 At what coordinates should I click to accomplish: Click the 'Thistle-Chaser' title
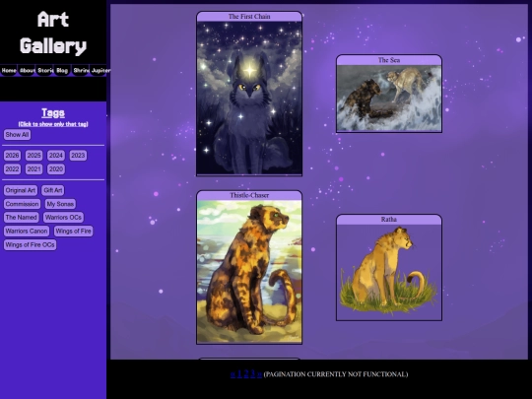(x=249, y=195)
